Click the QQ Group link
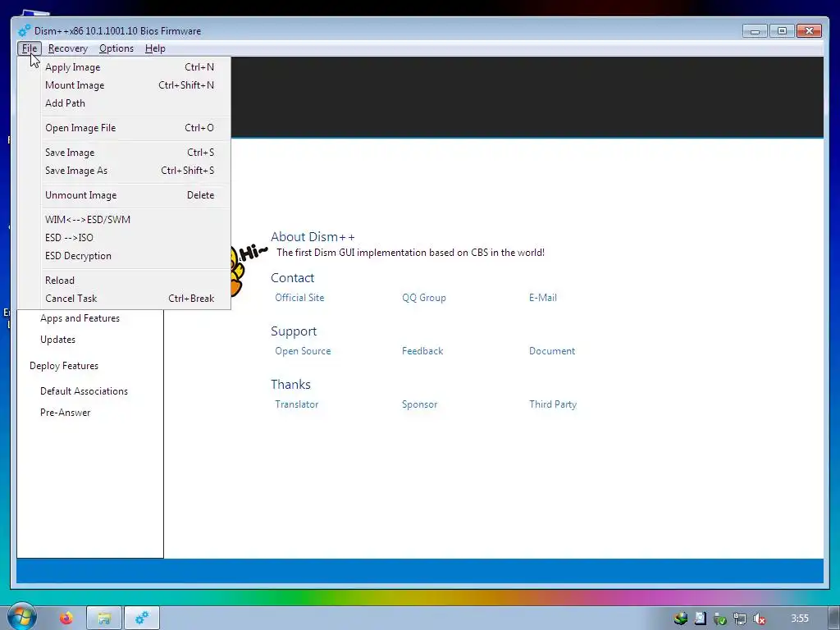 (424, 297)
